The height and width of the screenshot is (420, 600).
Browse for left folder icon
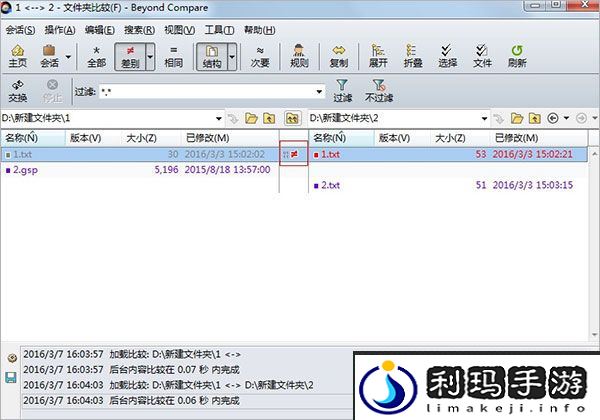point(251,119)
